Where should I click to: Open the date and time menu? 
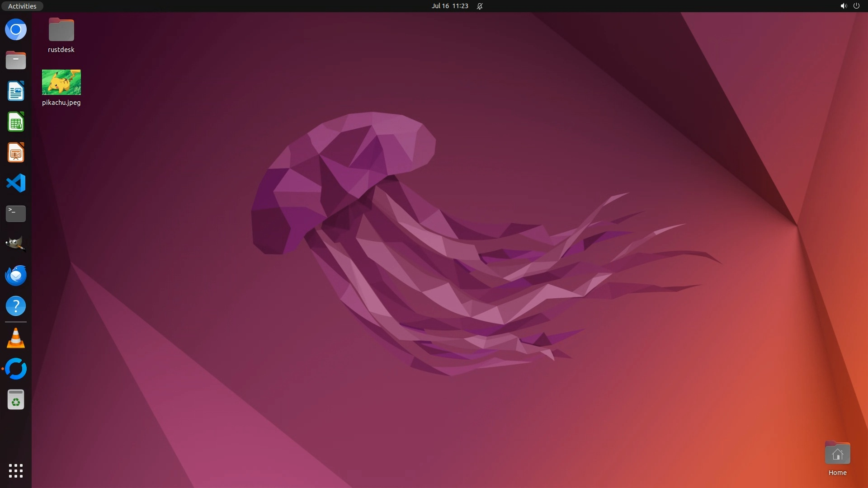449,6
